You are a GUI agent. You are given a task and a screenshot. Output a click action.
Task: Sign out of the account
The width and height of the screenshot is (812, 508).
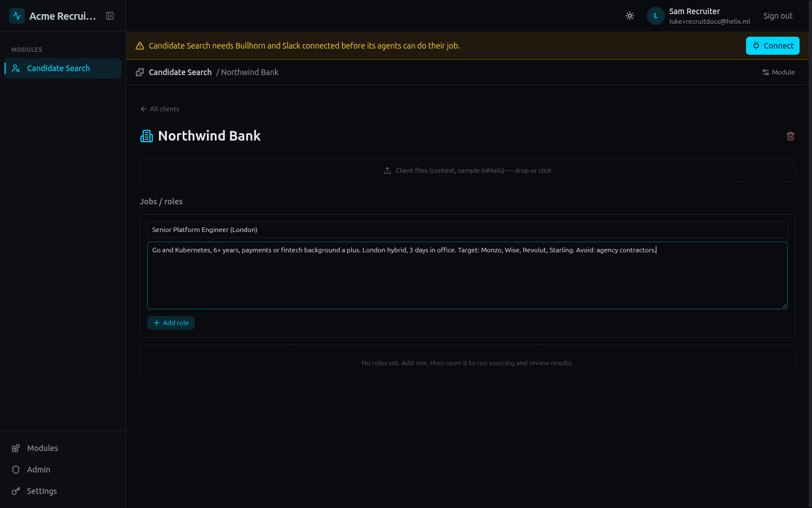click(778, 16)
